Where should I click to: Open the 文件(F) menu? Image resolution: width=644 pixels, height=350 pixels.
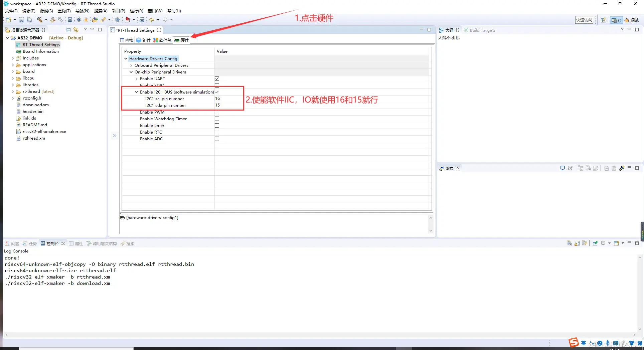click(11, 11)
